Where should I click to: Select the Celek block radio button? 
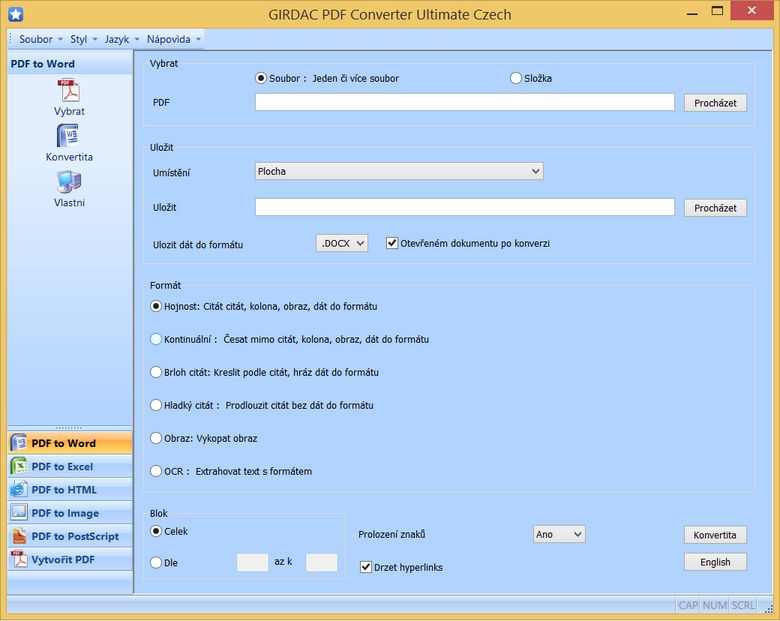156,531
